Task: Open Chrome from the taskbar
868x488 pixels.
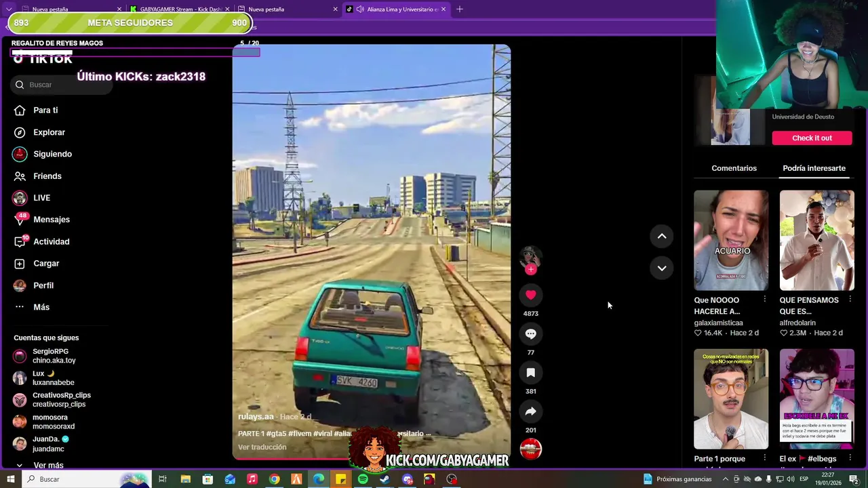Action: (x=274, y=479)
